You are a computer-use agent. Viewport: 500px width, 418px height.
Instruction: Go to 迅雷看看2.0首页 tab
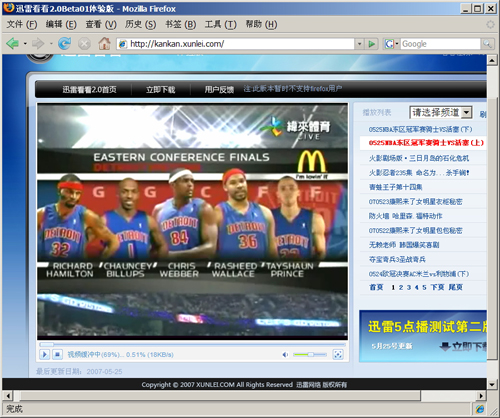pos(89,89)
